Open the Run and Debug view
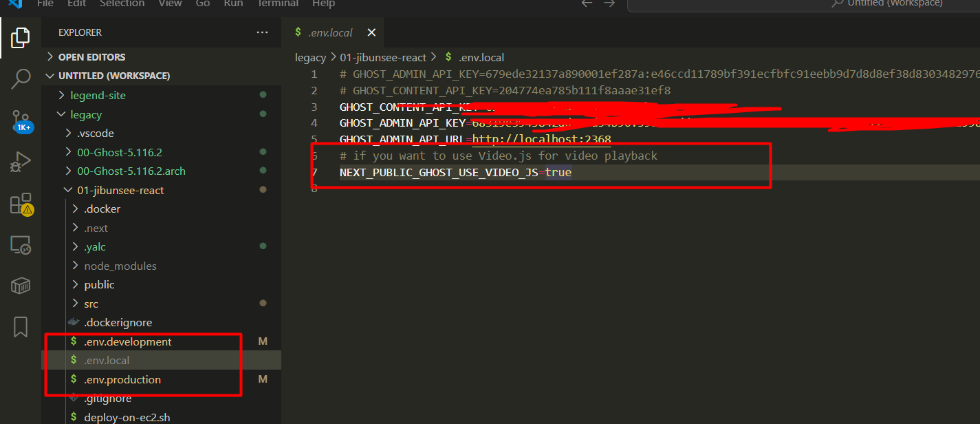Viewport: 980px width, 424px height. click(21, 162)
